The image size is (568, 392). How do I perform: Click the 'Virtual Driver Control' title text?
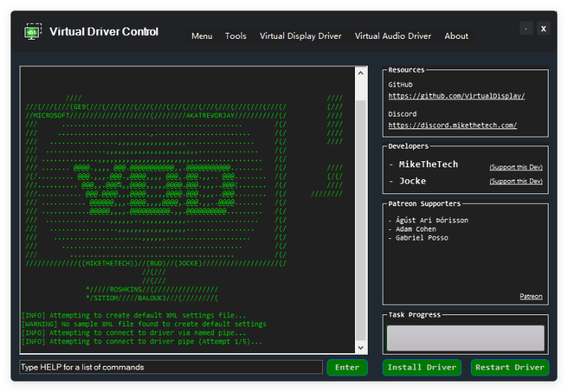(x=104, y=31)
